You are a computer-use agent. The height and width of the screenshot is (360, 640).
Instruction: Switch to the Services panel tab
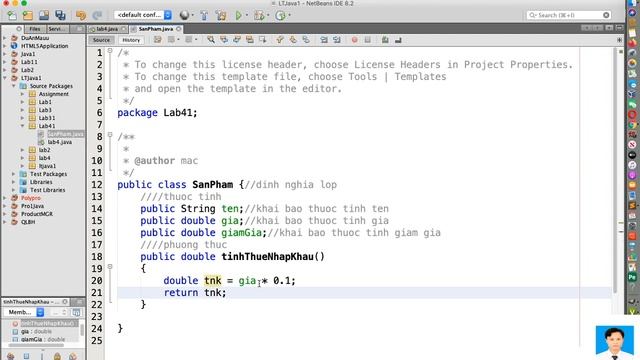pos(57,29)
